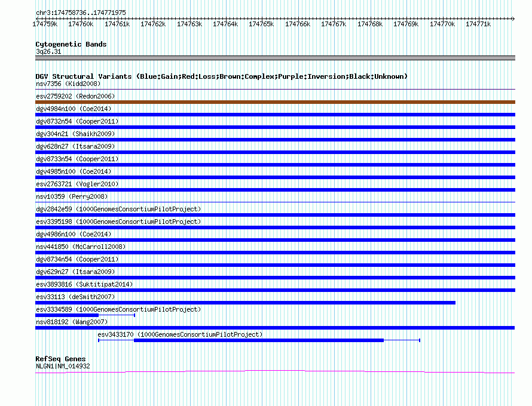This screenshot has width=532, height=406.
Task: Open variant dgv629n27 (Itsara2009)
Action: [x=75, y=272]
